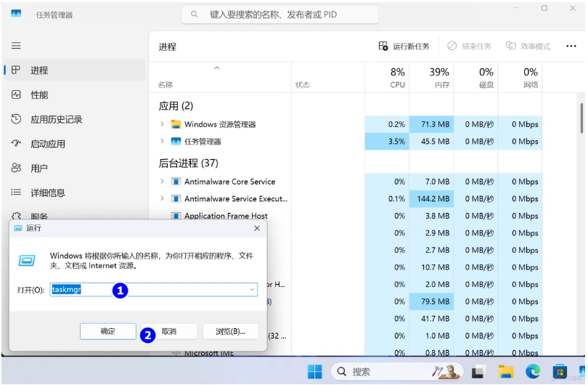Click the 性能 graph icon in sidebar
This screenshot has height=385, width=588.
(16, 94)
